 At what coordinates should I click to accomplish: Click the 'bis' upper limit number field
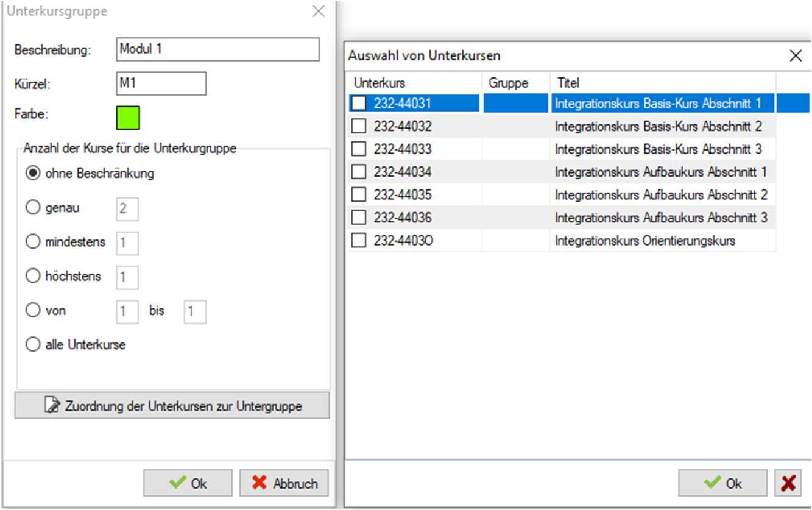click(195, 311)
